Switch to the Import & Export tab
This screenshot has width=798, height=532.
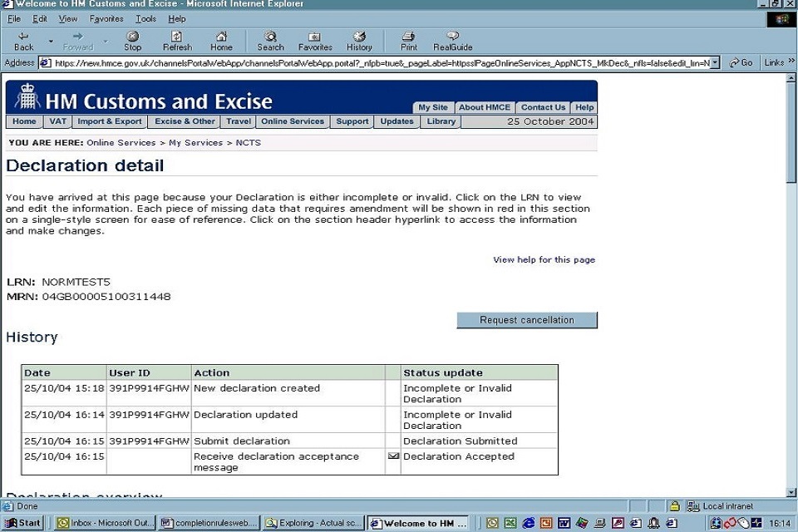110,121
